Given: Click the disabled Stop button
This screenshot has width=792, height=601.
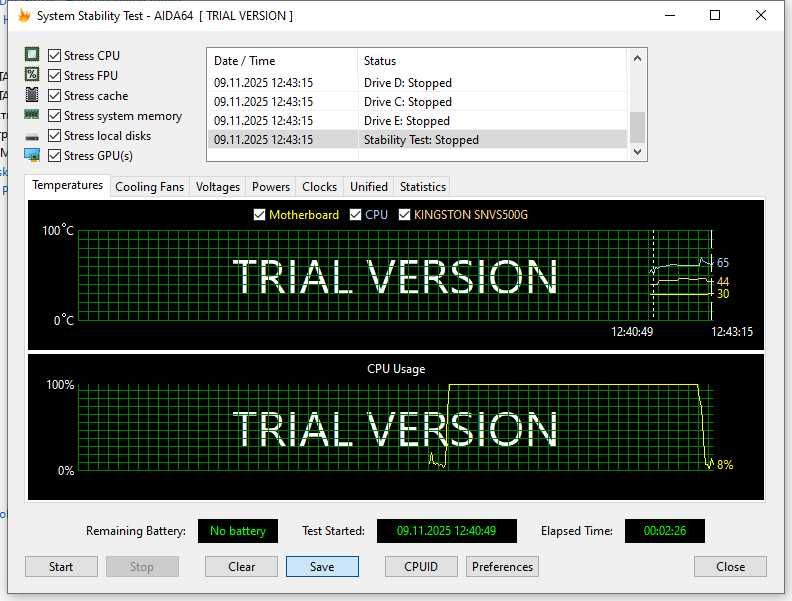Looking at the screenshot, I should 142,567.
